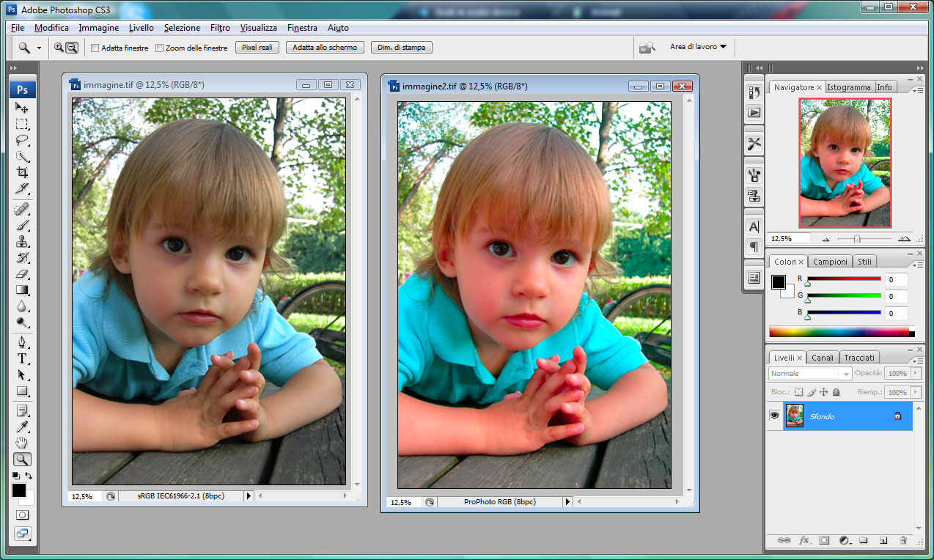
Task: Enable Adatta finestre checkbox
Action: tap(95, 48)
